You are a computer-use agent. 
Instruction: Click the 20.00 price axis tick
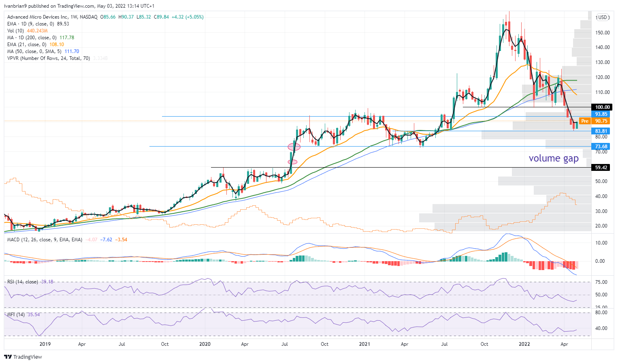(601, 226)
